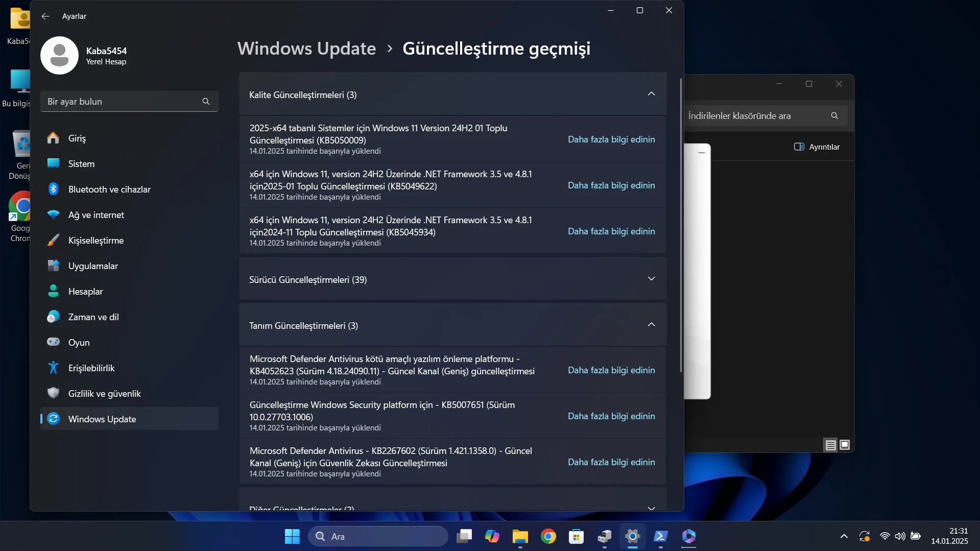Open PowerShell terminal from taskbar
Viewport: 980px width, 551px height.
[661, 536]
